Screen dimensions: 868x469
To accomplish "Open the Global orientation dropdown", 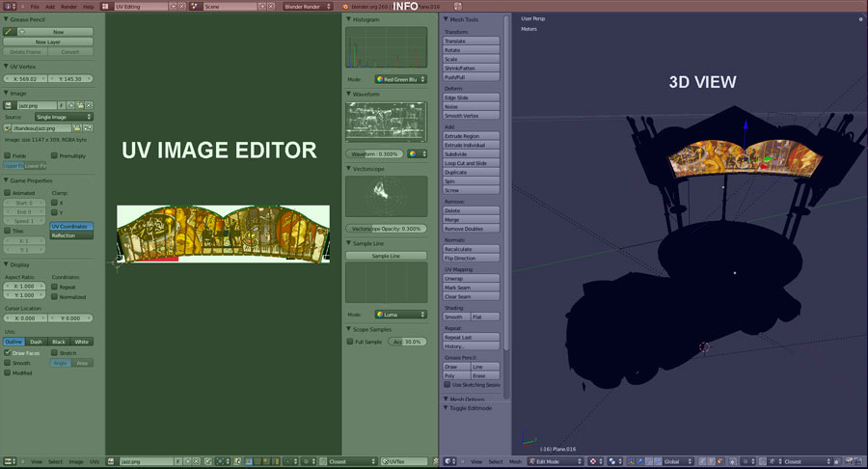I will click(678, 461).
